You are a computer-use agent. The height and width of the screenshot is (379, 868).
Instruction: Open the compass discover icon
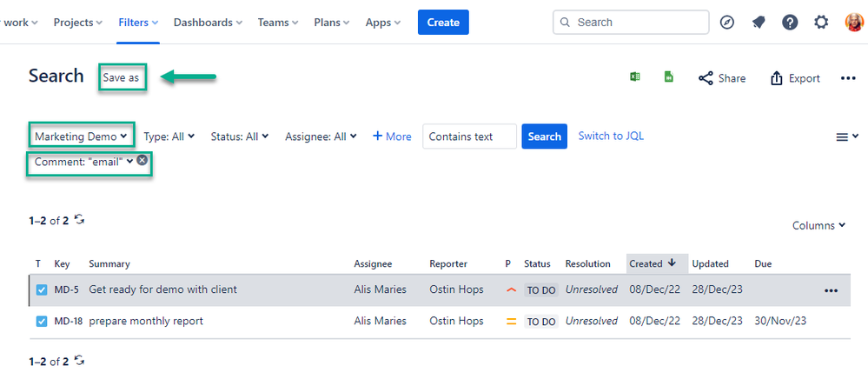(x=727, y=23)
